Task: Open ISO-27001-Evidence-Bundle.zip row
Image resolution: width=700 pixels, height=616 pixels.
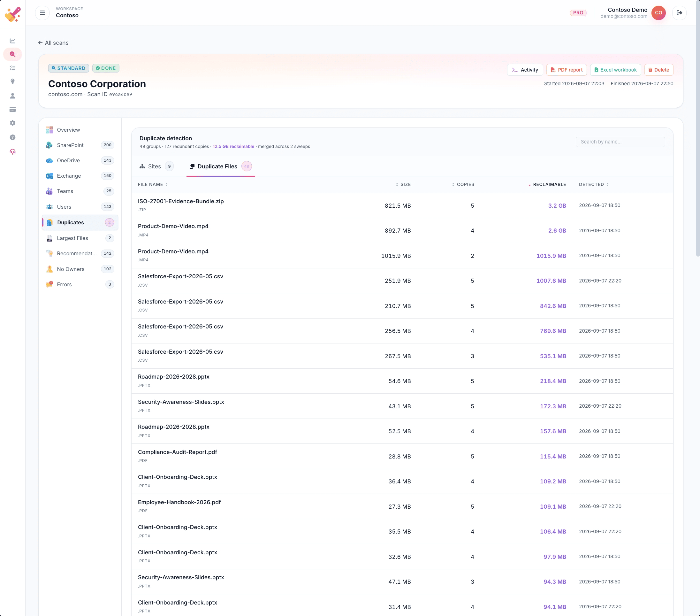Action: [402, 205]
